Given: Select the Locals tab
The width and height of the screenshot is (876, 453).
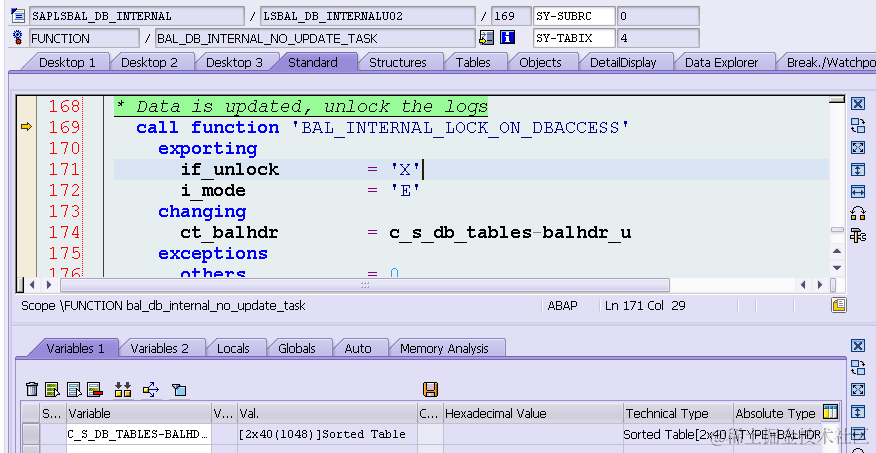Looking at the screenshot, I should [233, 349].
